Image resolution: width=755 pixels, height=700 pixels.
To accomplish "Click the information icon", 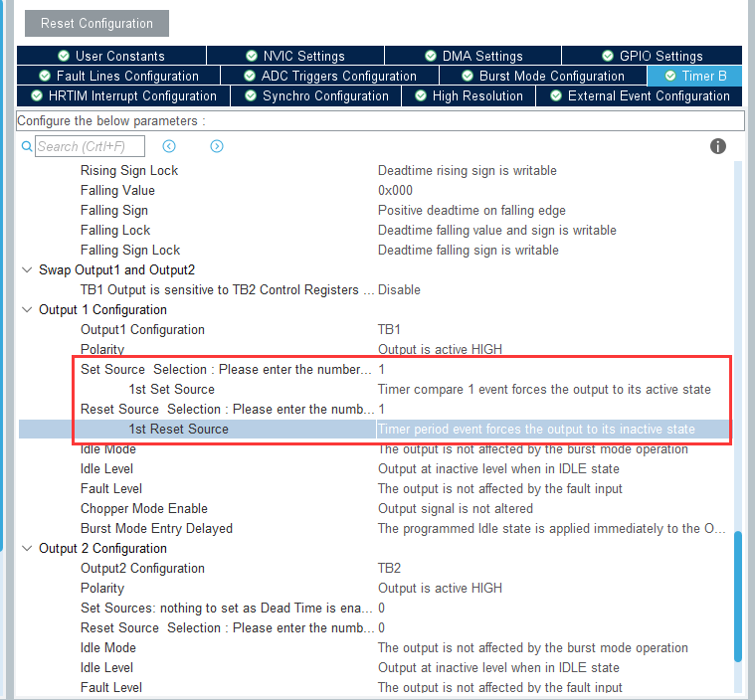I will 718,146.
